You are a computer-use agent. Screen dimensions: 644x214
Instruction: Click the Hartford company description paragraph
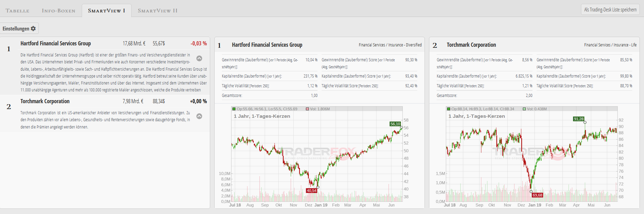(x=114, y=72)
